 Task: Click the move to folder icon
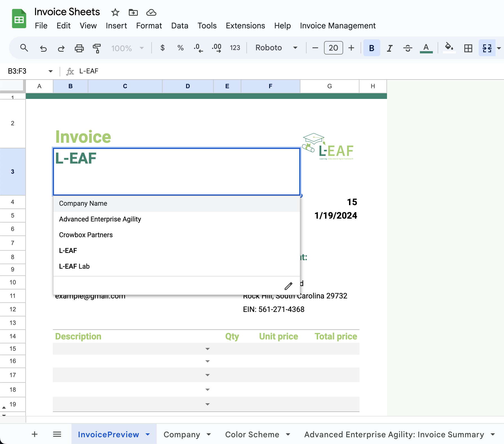coord(133,12)
